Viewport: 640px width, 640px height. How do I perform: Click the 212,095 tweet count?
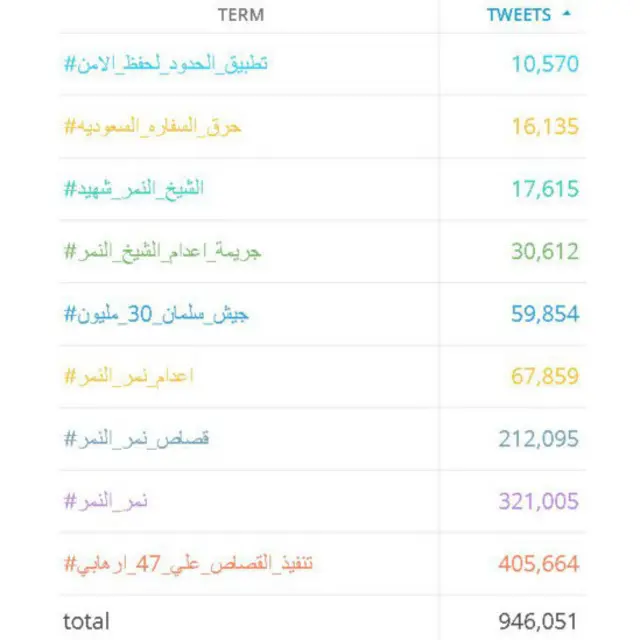[538, 438]
